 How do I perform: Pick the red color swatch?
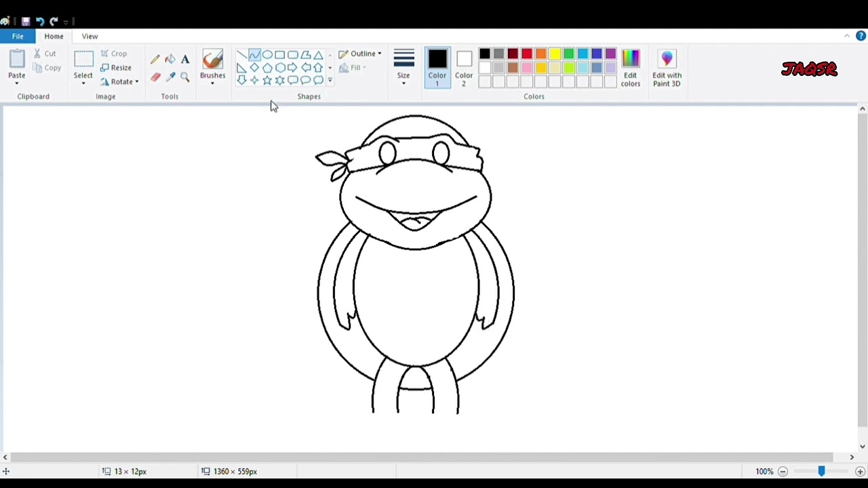tap(527, 54)
